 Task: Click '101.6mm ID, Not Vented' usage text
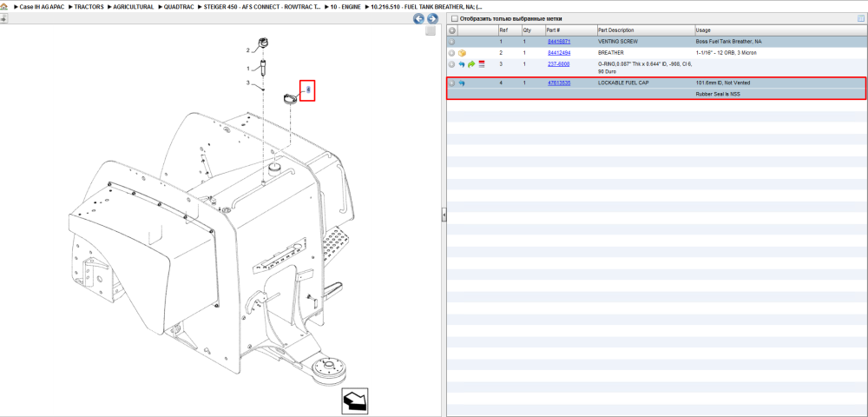(x=722, y=83)
